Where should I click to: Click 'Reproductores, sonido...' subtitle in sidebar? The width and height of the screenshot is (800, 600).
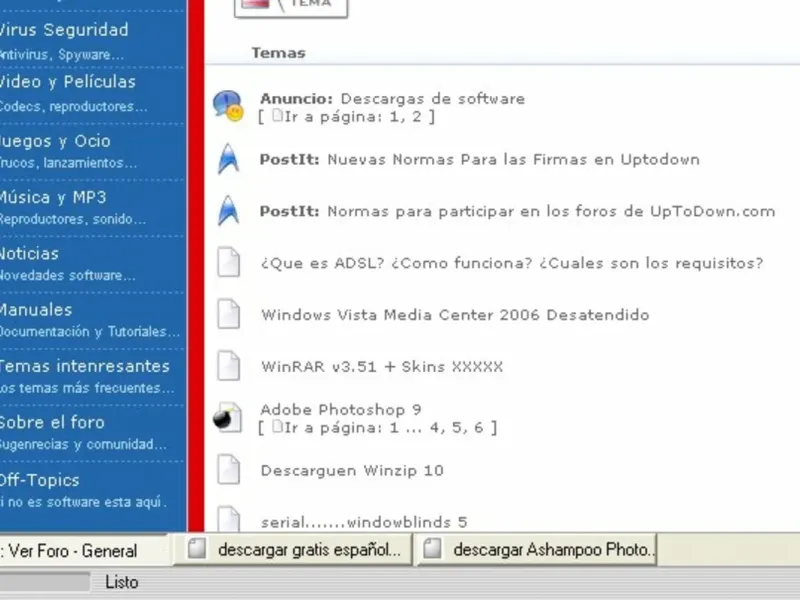(x=73, y=219)
